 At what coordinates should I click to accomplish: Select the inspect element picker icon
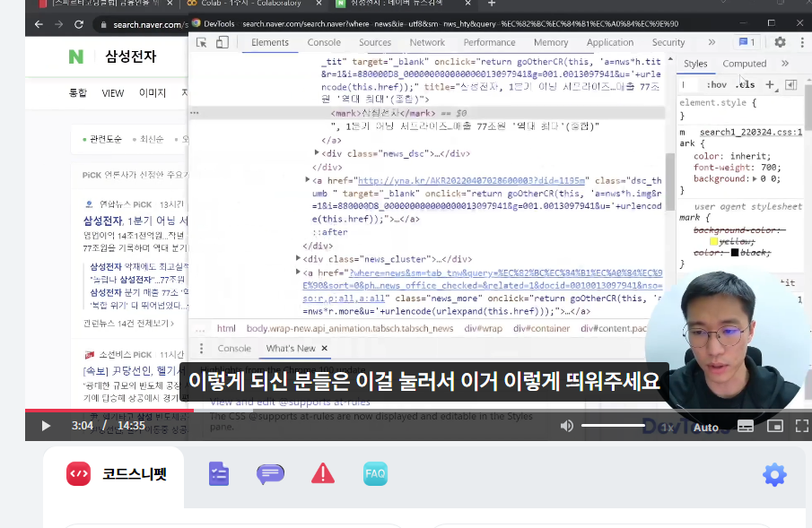(x=202, y=42)
